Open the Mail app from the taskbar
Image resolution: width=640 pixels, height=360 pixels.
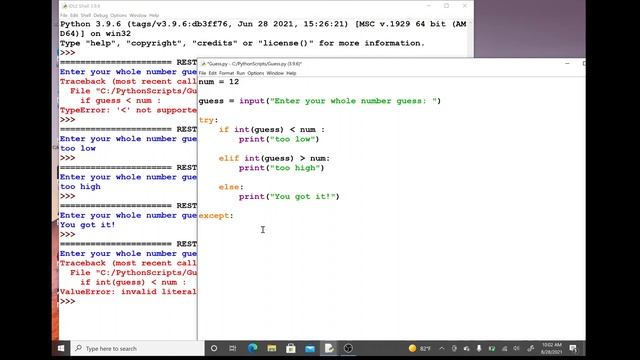[x=310, y=348]
